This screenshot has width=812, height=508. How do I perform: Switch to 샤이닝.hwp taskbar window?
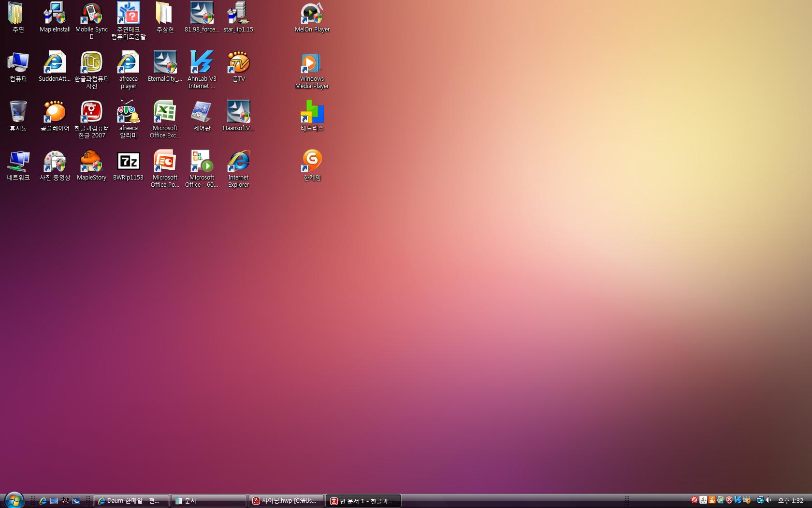tap(286, 501)
